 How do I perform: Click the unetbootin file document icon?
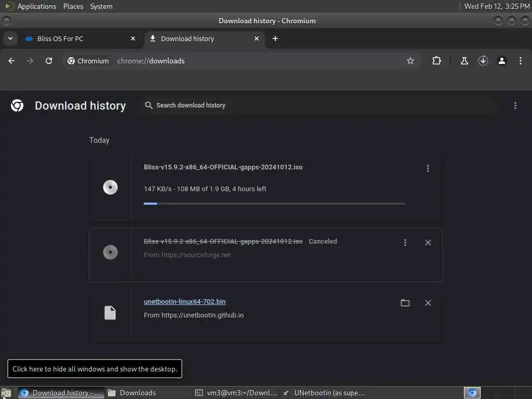point(110,312)
